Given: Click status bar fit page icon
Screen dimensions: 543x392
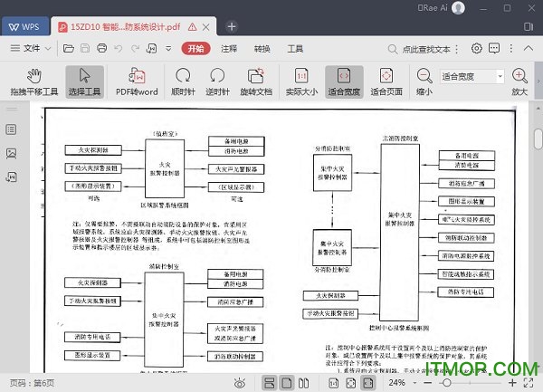Looking at the screenshot, I should click(351, 383).
